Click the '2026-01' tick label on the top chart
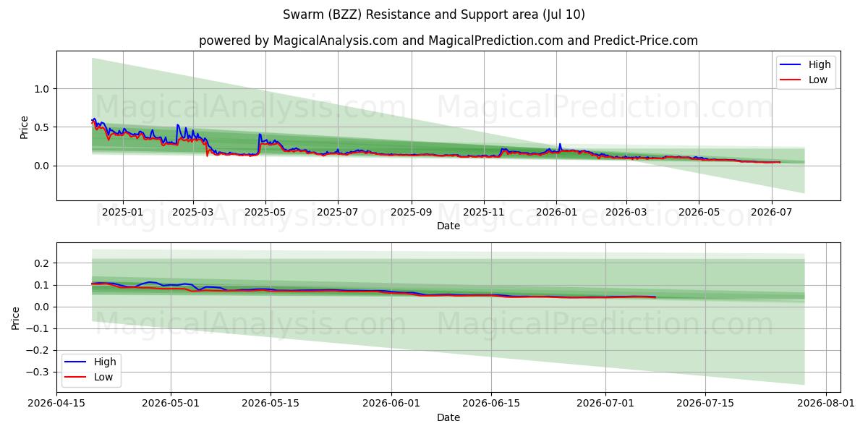Image resolution: width=868 pixels, height=434 pixels. (x=556, y=212)
